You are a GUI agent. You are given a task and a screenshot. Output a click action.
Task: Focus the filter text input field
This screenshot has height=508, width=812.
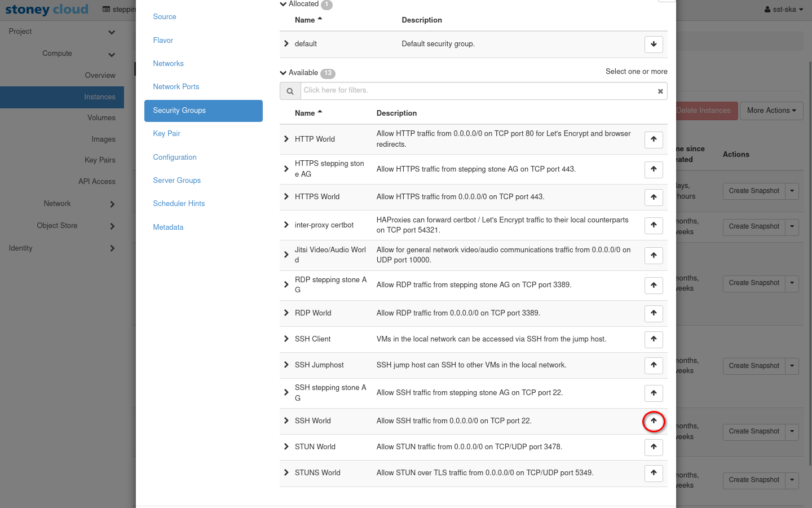click(x=478, y=90)
